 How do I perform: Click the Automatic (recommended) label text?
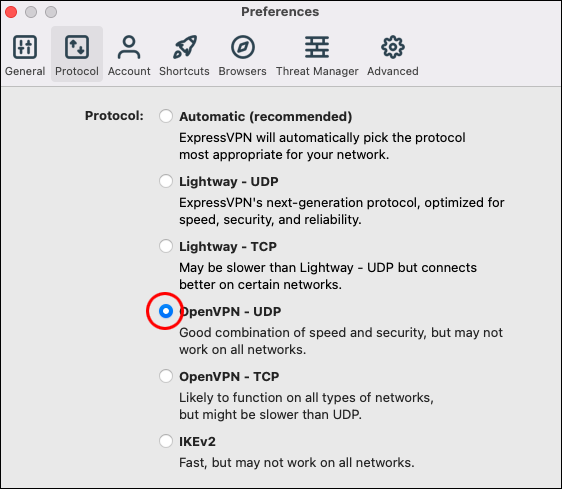point(266,117)
